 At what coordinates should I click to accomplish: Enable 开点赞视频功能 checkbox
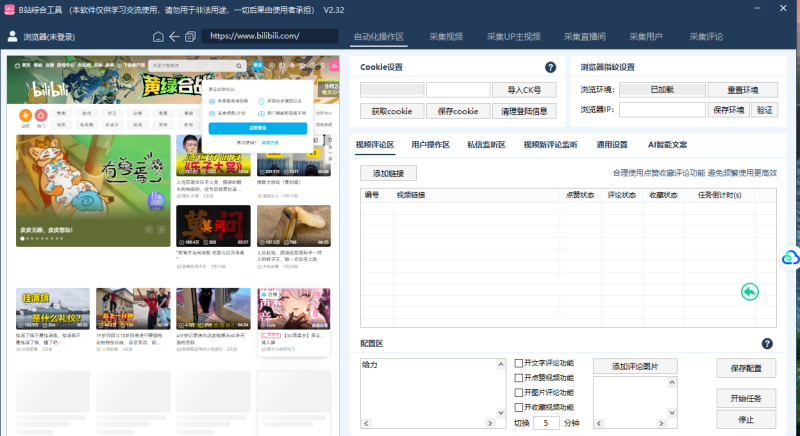coord(518,378)
